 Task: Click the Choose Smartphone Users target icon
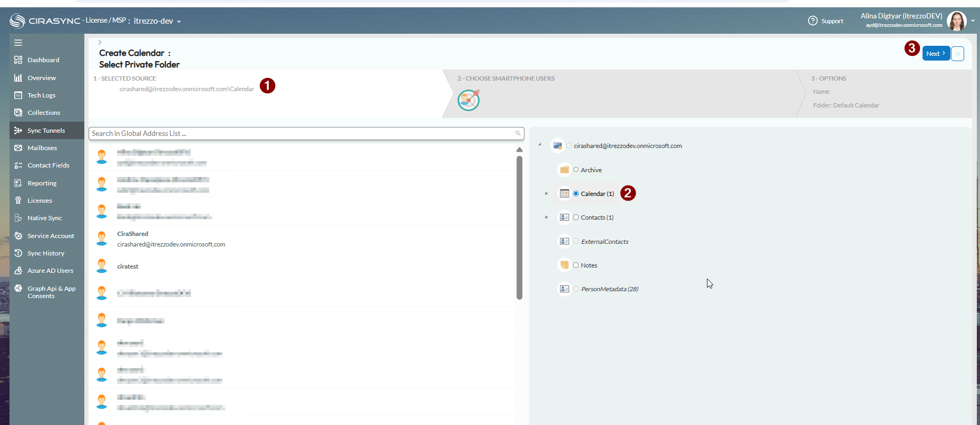469,100
